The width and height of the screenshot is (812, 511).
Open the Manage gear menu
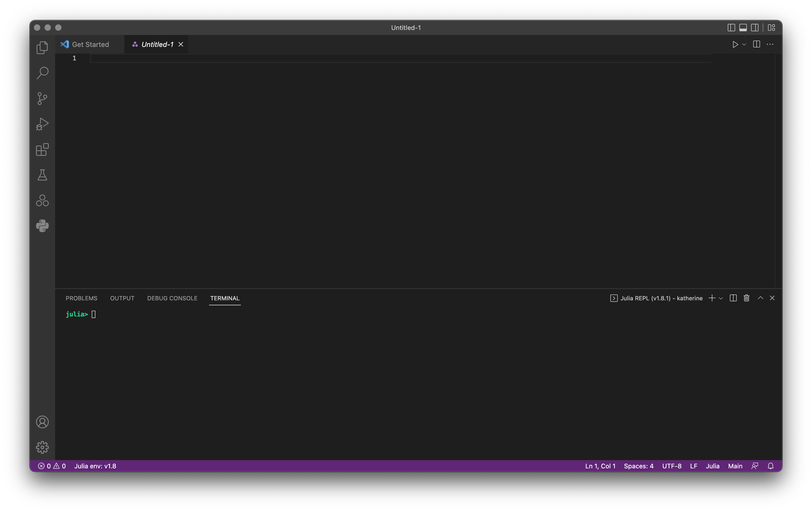tap(42, 447)
